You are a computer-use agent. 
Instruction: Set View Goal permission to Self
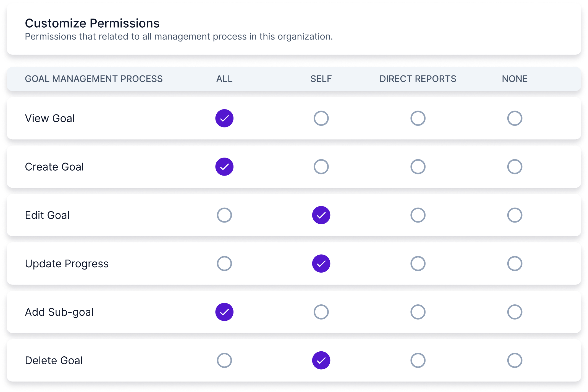[x=321, y=118]
